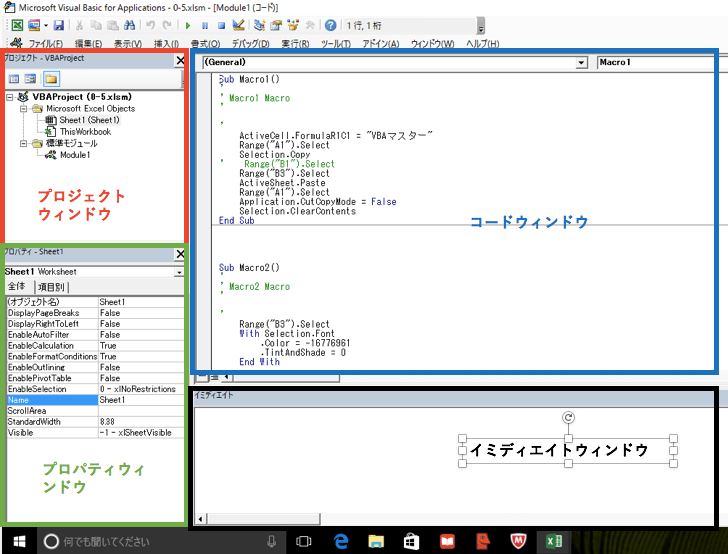Open toolbar options arrow at toolbar end
Screen dimensions: 728x554
[x=481, y=26]
